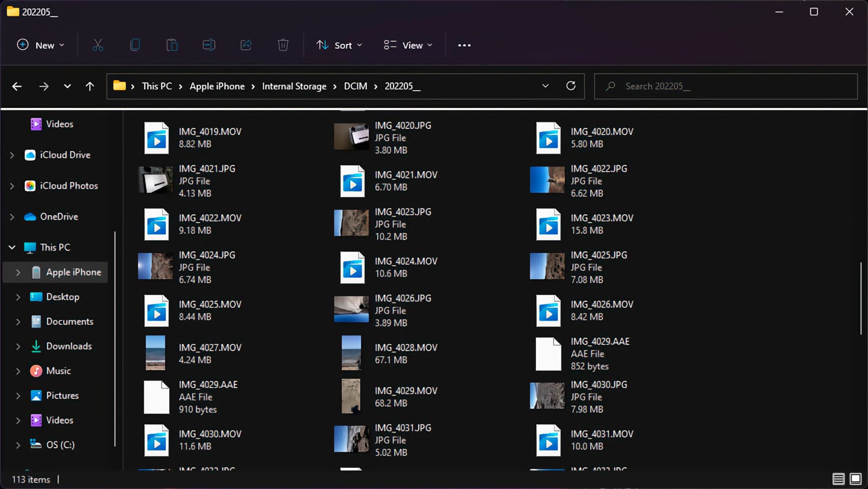
Task: Open the See more ellipsis menu
Action: pyautogui.click(x=464, y=46)
